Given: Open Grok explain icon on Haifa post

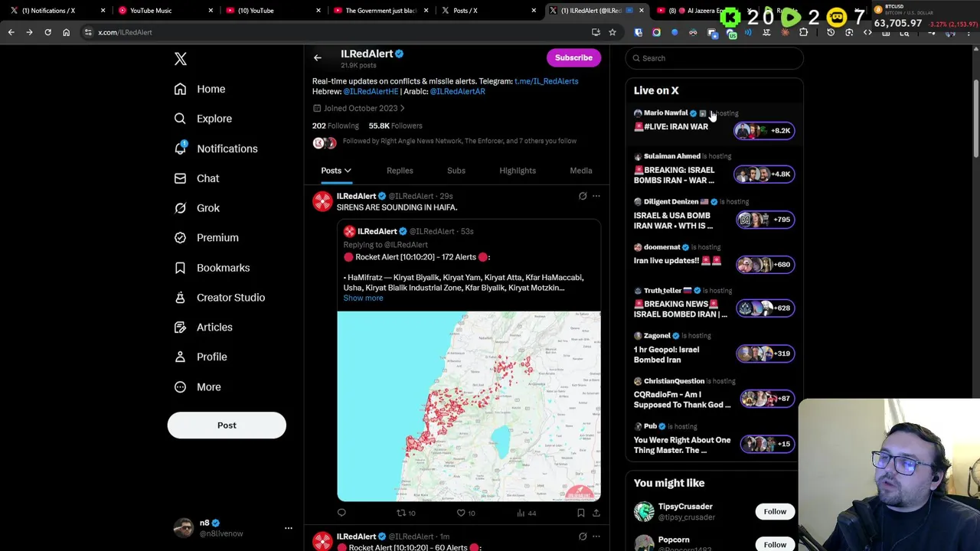Looking at the screenshot, I should click(x=583, y=196).
